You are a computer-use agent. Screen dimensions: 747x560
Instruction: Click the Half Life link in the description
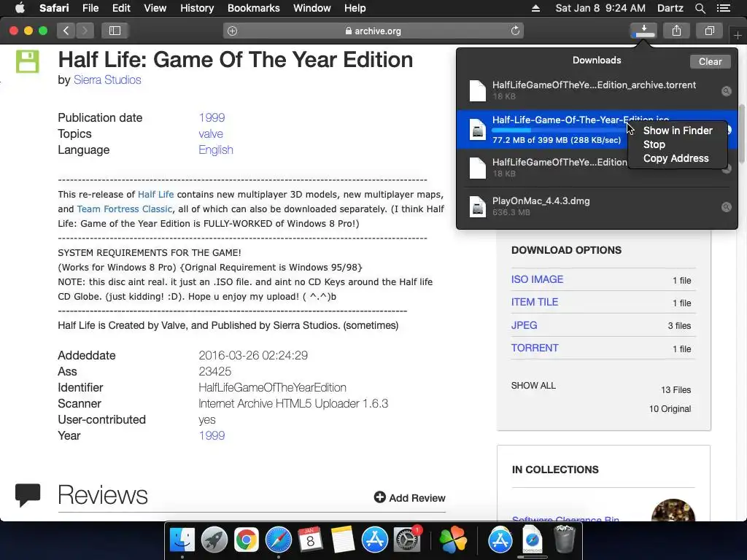coord(156,194)
